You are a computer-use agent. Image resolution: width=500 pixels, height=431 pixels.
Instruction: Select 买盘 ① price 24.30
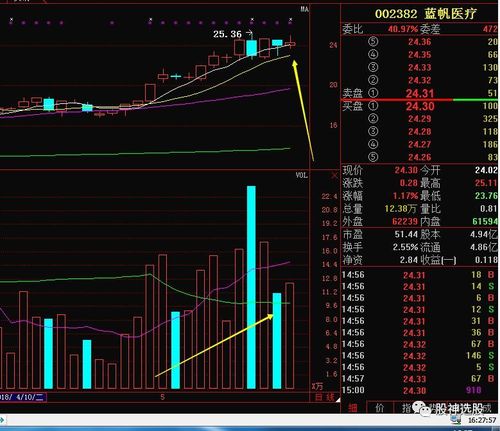click(420, 106)
